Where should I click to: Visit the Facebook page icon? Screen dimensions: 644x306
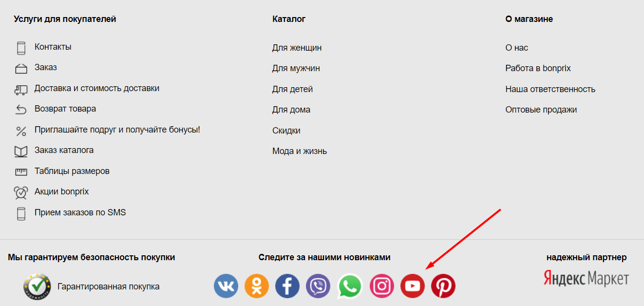click(287, 286)
